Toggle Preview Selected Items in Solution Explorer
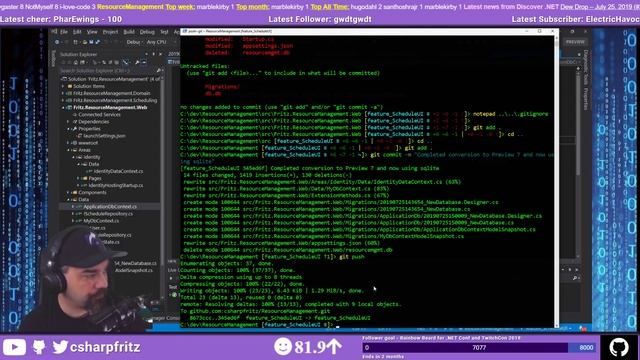 click(x=144, y=62)
